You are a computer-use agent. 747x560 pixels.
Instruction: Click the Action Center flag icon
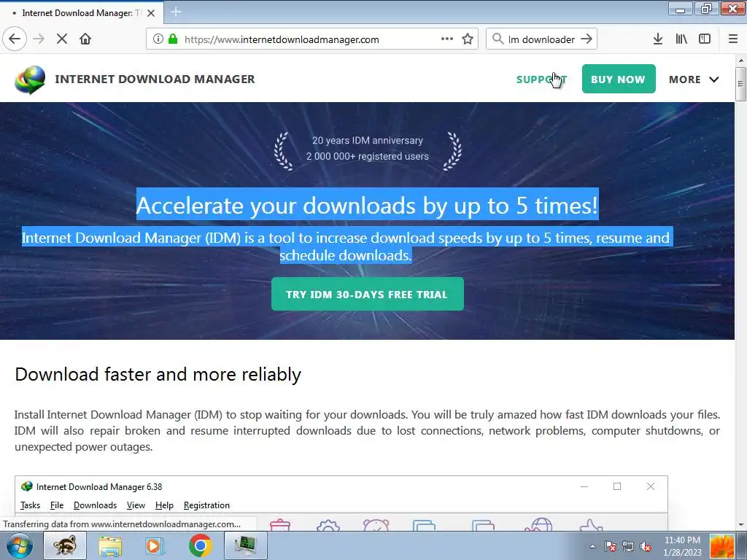pos(611,546)
